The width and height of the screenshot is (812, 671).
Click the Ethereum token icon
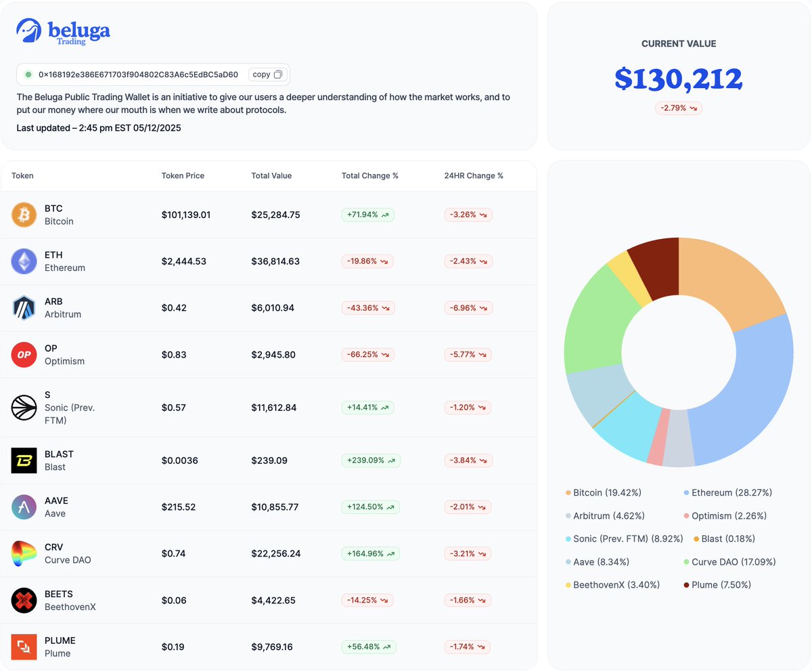(24, 261)
